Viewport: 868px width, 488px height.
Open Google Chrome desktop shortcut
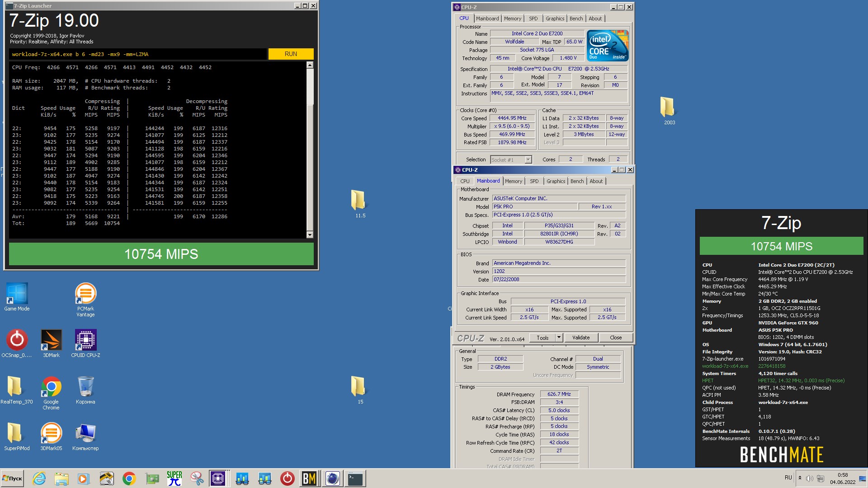[x=51, y=393]
